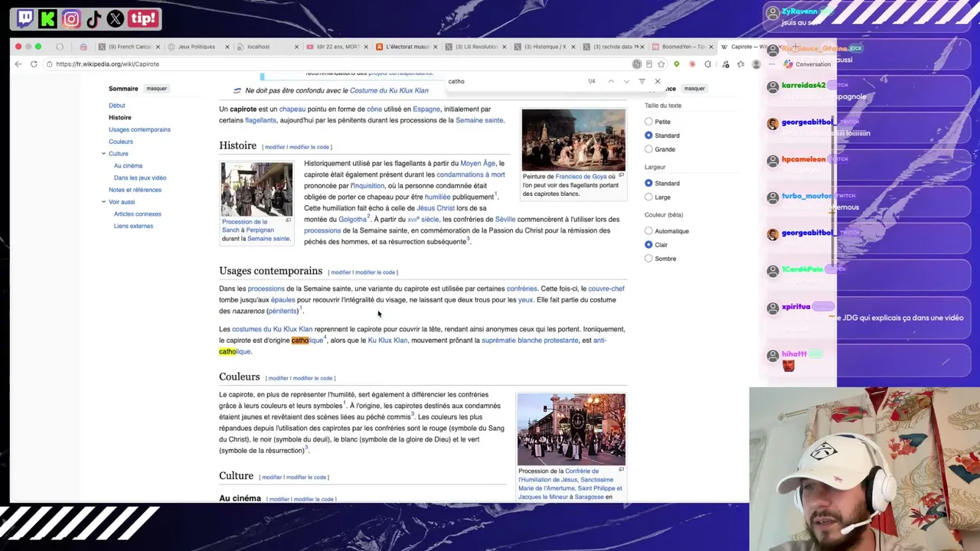This screenshot has height=551, width=980.
Task: Hide the appearance panel with masquer
Action: (x=694, y=89)
